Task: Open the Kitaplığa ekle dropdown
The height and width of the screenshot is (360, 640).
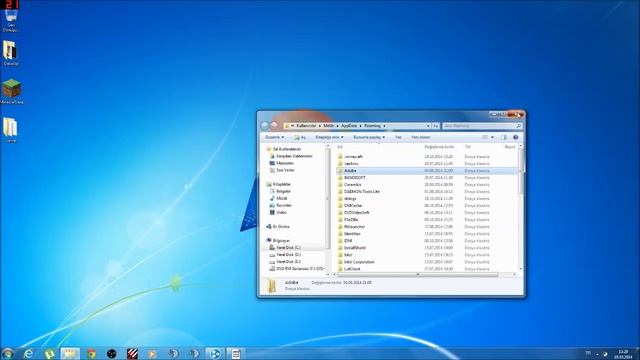Action: (x=329, y=137)
